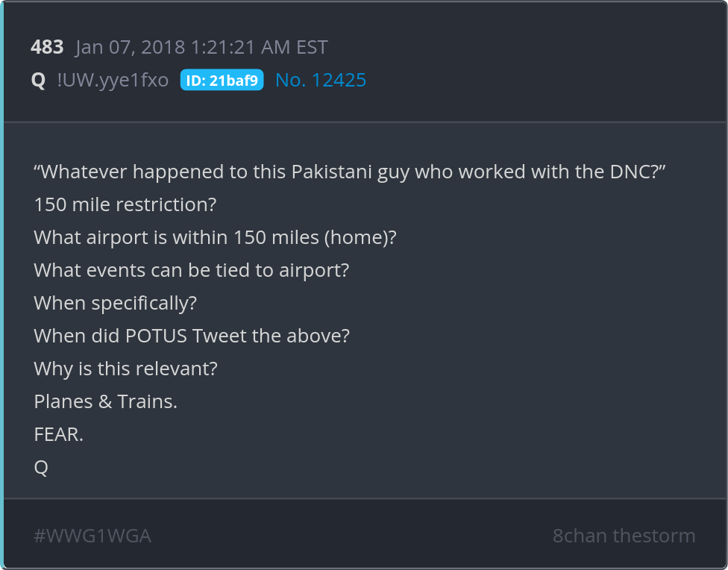
Task: Click "What events can be tied to airport?"
Action: coord(191,270)
